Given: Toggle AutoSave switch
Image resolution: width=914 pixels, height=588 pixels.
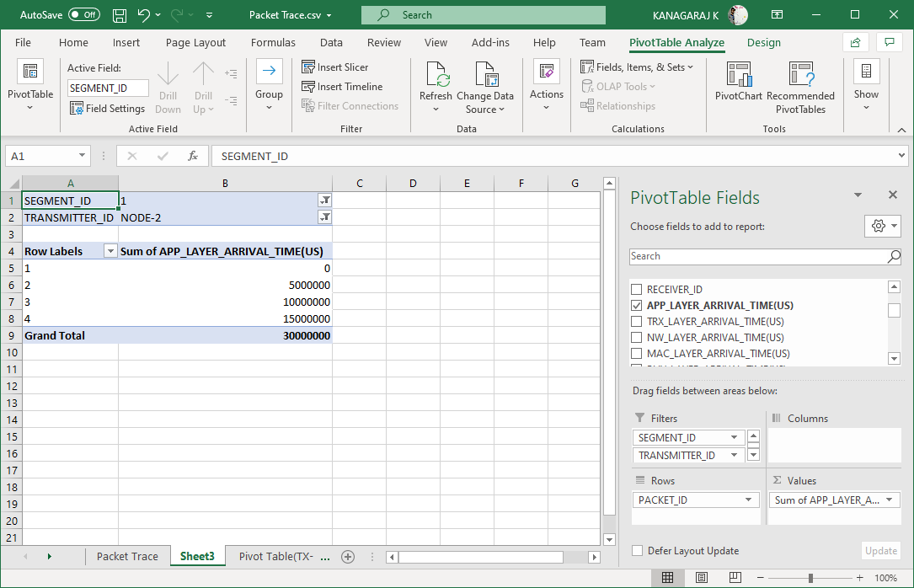Looking at the screenshot, I should (84, 14).
